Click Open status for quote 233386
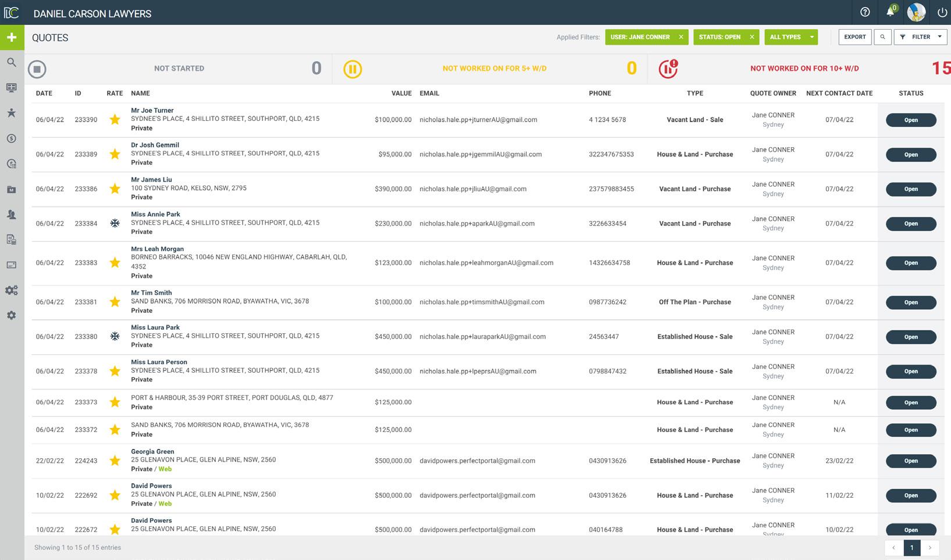 (x=911, y=189)
